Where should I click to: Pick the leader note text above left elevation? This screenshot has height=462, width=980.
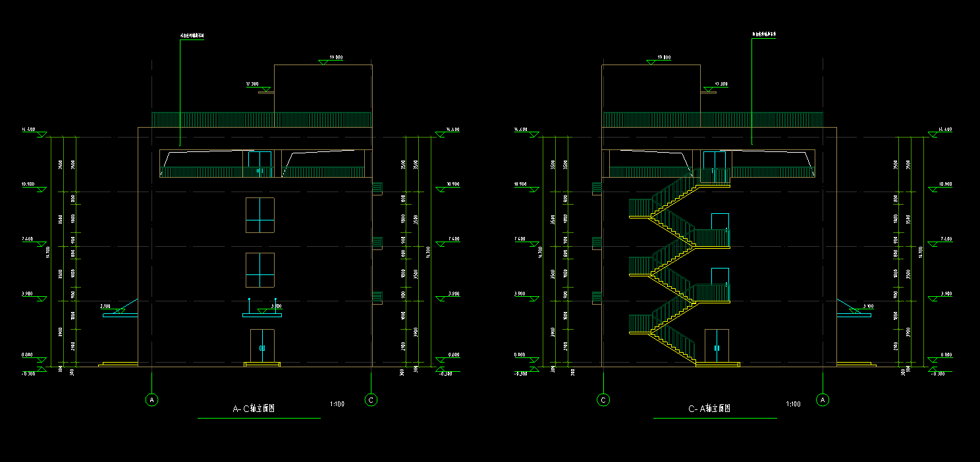[x=192, y=36]
